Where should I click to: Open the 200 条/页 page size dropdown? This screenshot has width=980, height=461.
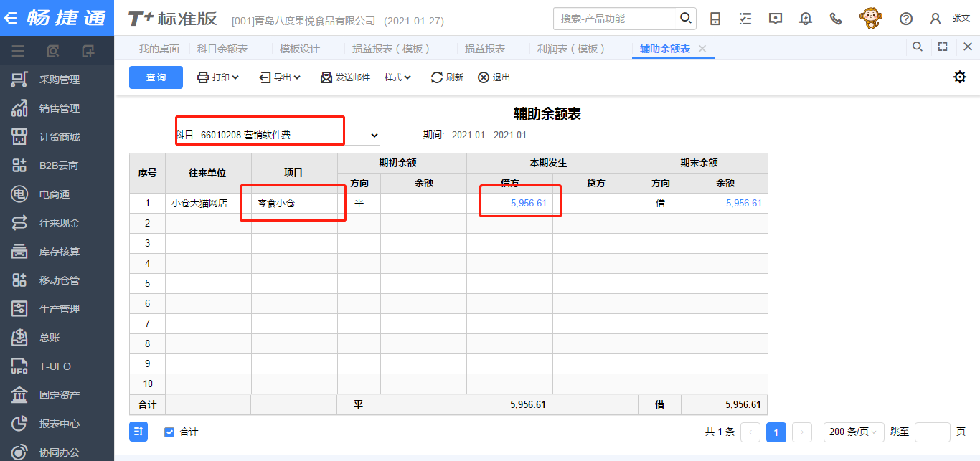pyautogui.click(x=854, y=432)
